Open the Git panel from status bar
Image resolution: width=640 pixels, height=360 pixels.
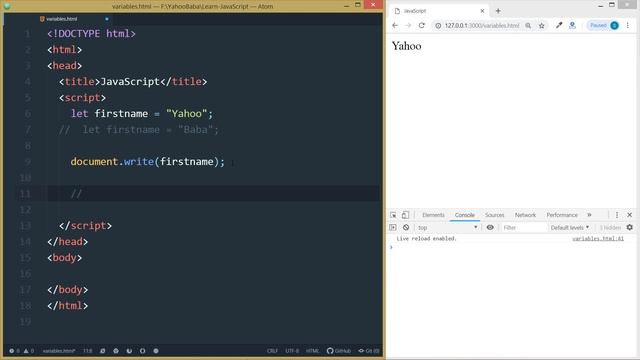(369, 351)
